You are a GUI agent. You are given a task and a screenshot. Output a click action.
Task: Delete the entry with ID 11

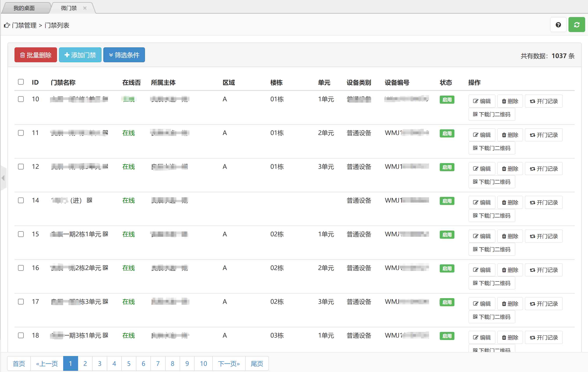(510, 135)
